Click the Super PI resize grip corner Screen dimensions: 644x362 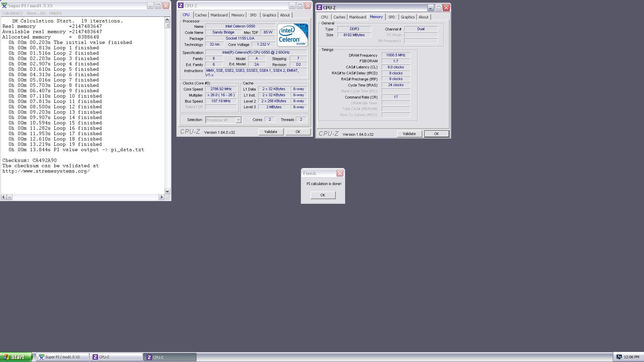pyautogui.click(x=167, y=197)
